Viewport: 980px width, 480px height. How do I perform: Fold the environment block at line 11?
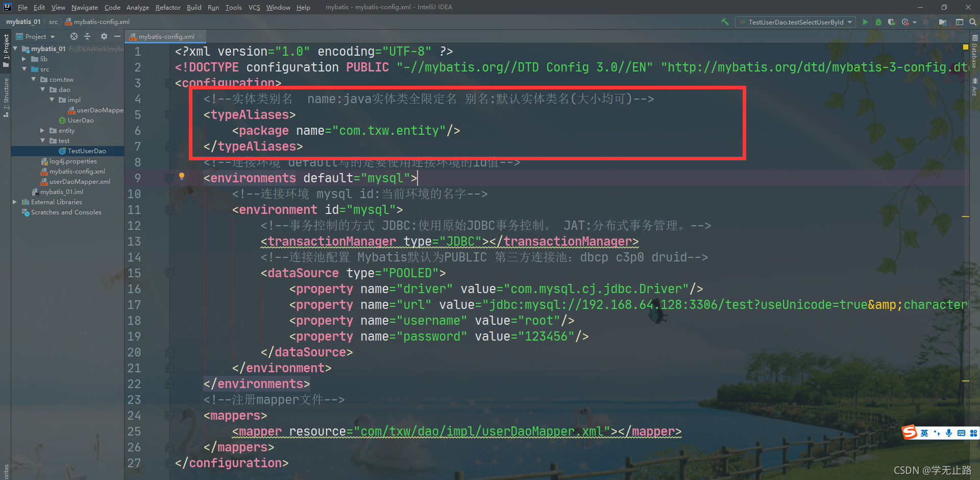pyautogui.click(x=169, y=210)
